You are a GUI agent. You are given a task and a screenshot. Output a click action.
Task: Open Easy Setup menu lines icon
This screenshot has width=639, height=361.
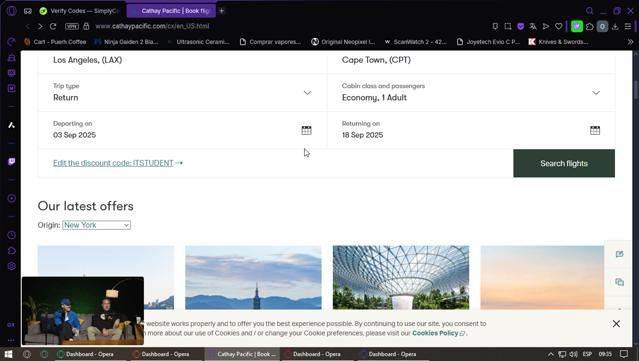tap(628, 26)
